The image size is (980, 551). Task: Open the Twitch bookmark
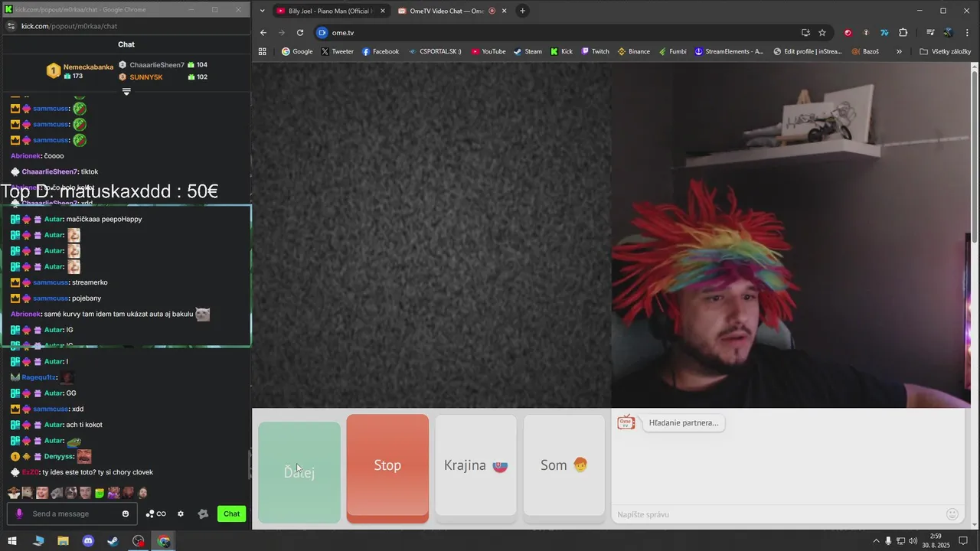(x=595, y=51)
